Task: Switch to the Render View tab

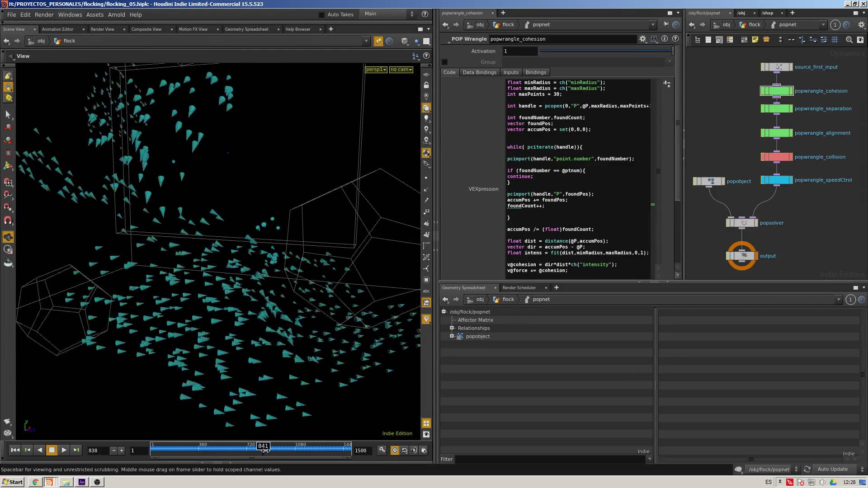Action: (x=103, y=29)
